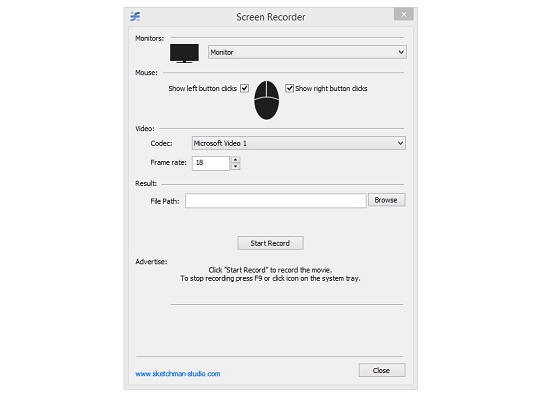This screenshot has height=403, width=550.
Task: Click the Codec: label
Action: pyautogui.click(x=161, y=143)
